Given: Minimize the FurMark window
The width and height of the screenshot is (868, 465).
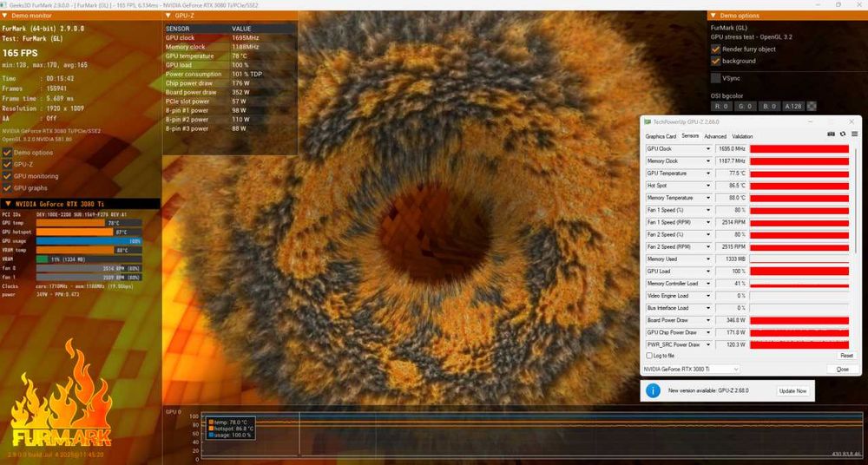Looking at the screenshot, I should [817, 5].
